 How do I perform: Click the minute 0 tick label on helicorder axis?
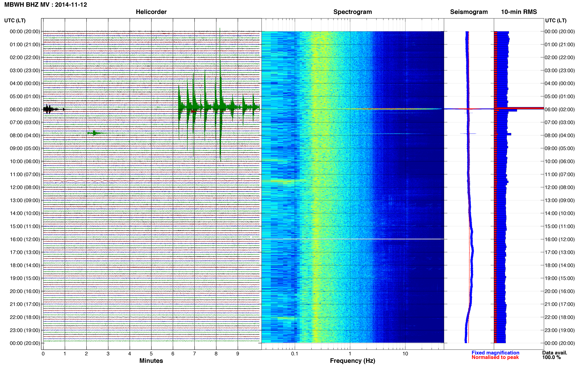43,354
